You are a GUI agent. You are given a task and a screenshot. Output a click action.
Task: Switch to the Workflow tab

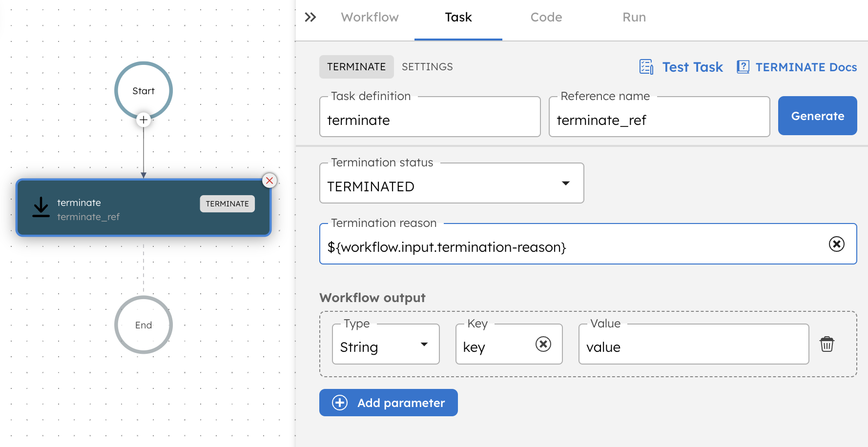tap(370, 18)
